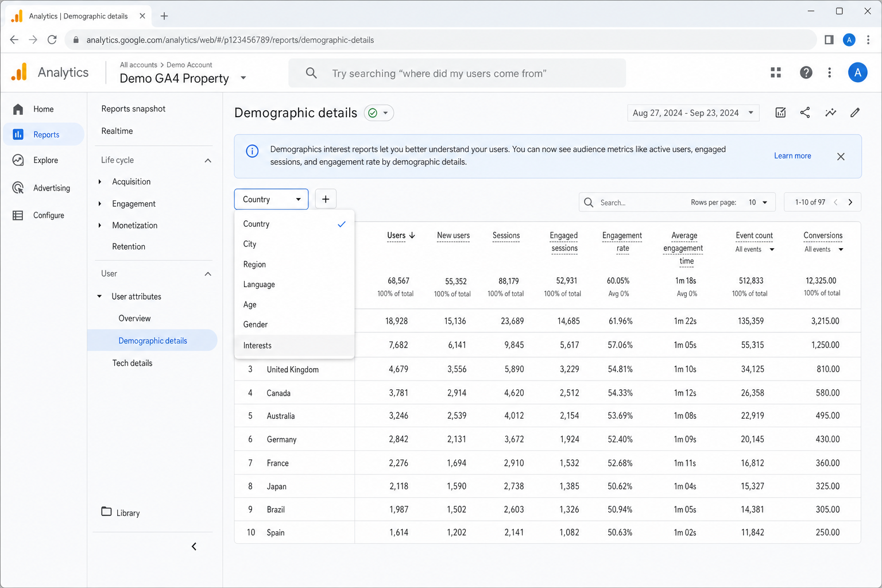This screenshot has width=882, height=588.
Task: Open the blue account avatar in header
Action: coord(857,72)
